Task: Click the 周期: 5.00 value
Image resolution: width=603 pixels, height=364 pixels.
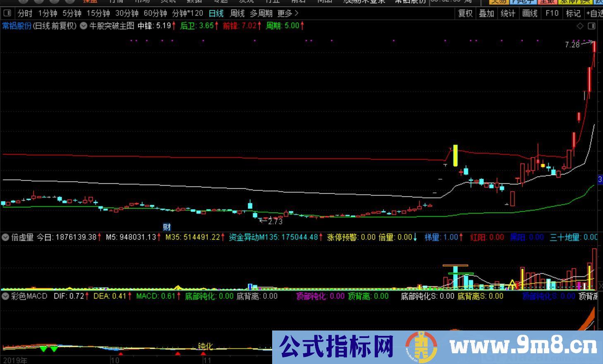Action: tap(285, 26)
